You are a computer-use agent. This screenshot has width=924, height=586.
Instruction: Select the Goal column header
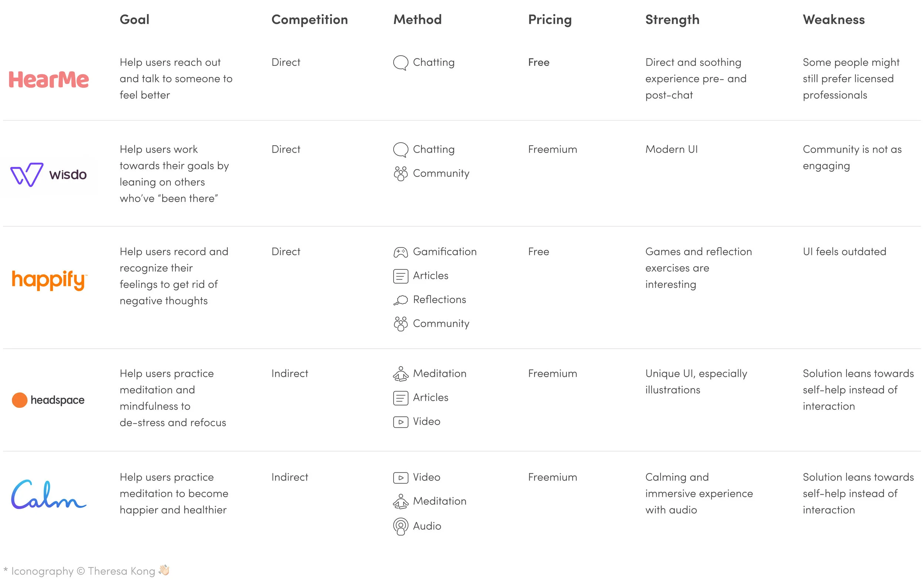[x=134, y=20]
